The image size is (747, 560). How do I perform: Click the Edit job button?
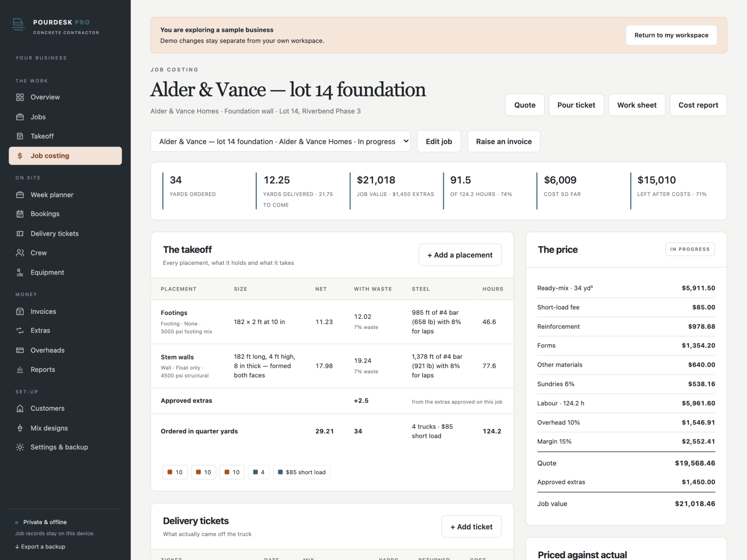point(439,142)
